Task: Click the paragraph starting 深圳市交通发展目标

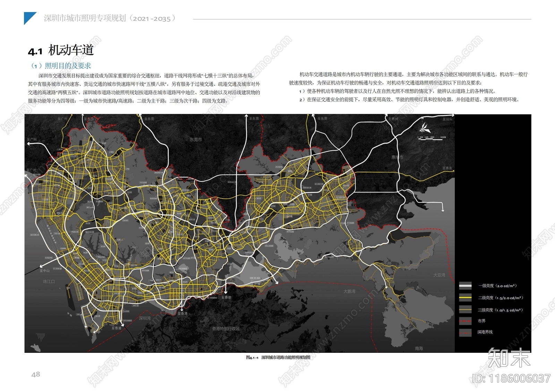Action: click(x=144, y=88)
